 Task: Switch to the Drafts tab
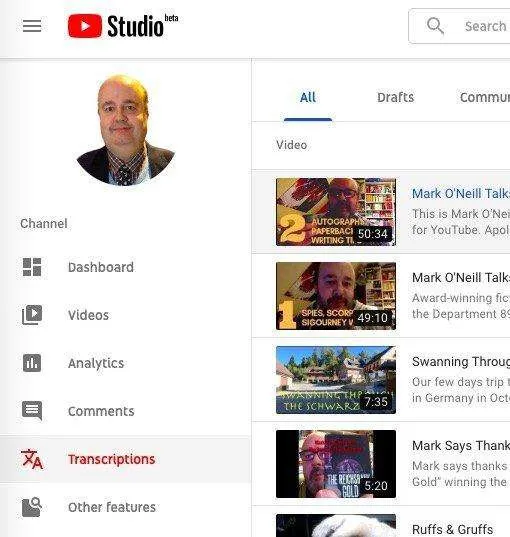(395, 98)
